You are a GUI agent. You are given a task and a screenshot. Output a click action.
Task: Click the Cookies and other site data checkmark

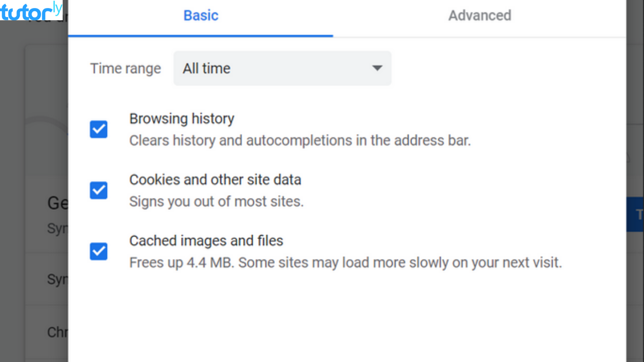[98, 190]
